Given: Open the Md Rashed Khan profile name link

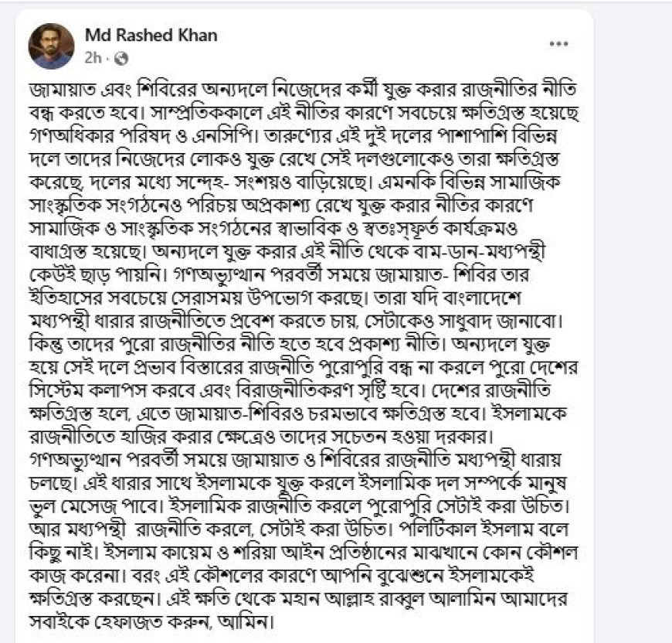Looking at the screenshot, I should [x=151, y=35].
